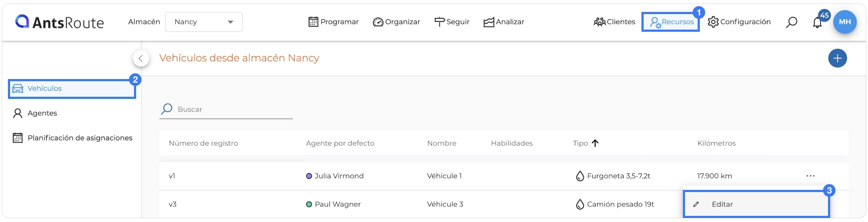Go to Clientes section
The image size is (868, 222).
(x=614, y=22)
